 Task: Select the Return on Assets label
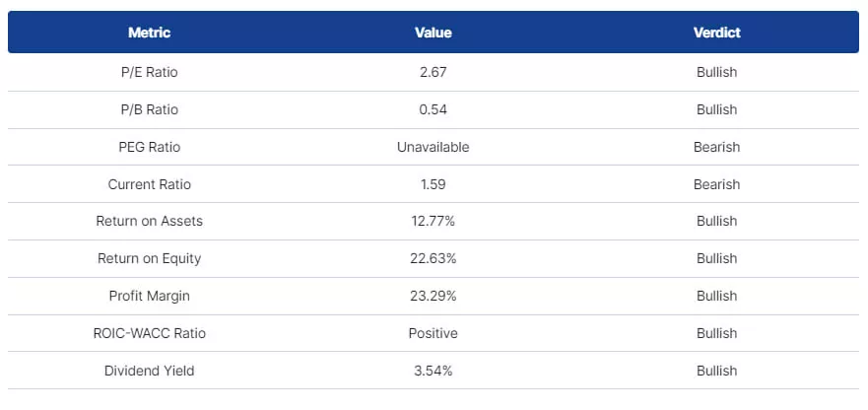pos(149,221)
